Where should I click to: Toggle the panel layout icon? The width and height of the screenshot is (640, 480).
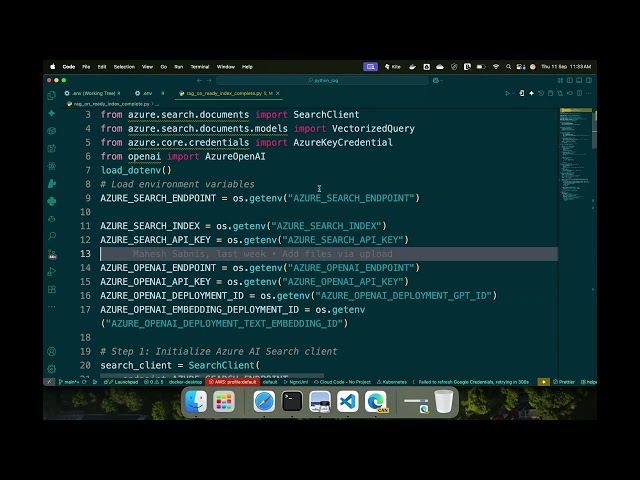[579, 80]
